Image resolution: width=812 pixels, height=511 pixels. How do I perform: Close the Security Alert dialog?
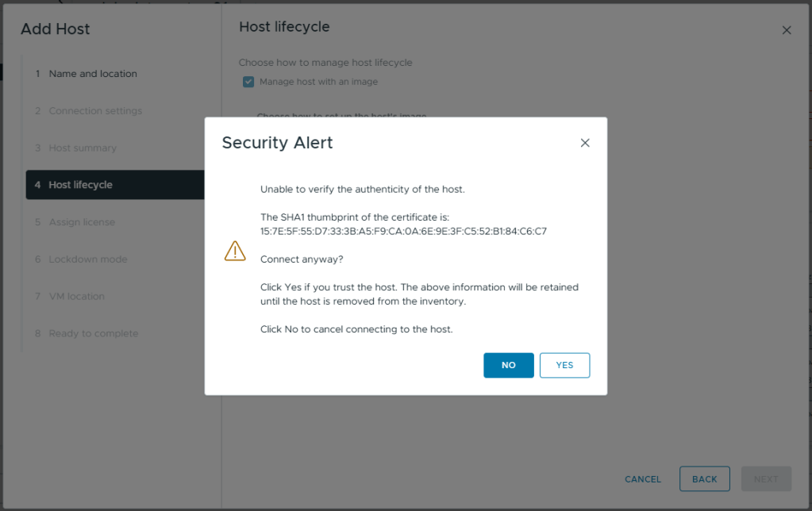coord(585,143)
